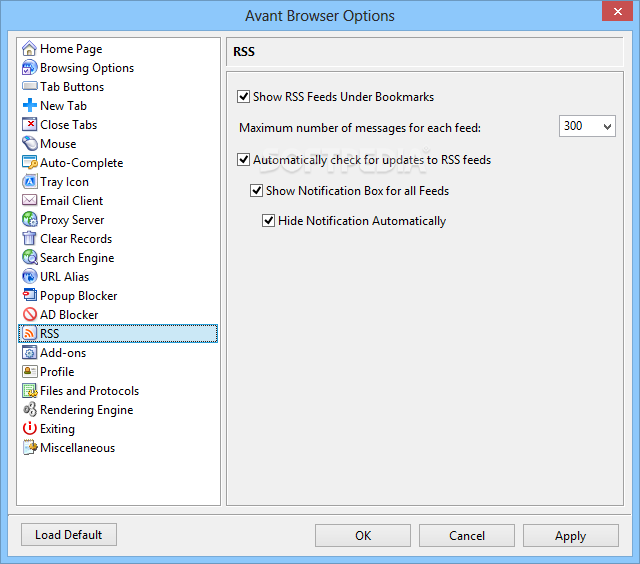The image size is (640, 564).
Task: Switch to Mouse settings
Action: pos(58,144)
